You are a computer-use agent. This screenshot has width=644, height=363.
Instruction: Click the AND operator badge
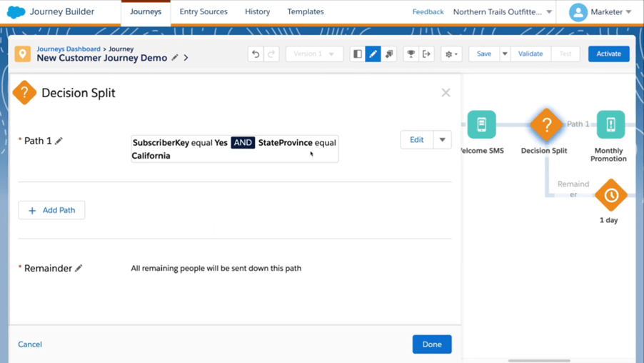coord(243,143)
